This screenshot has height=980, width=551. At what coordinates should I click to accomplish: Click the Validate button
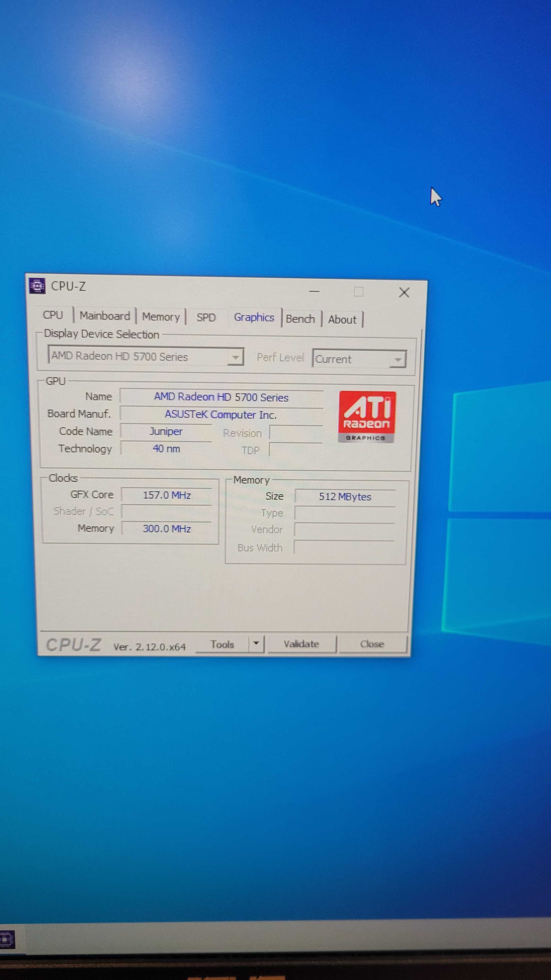[x=301, y=644]
